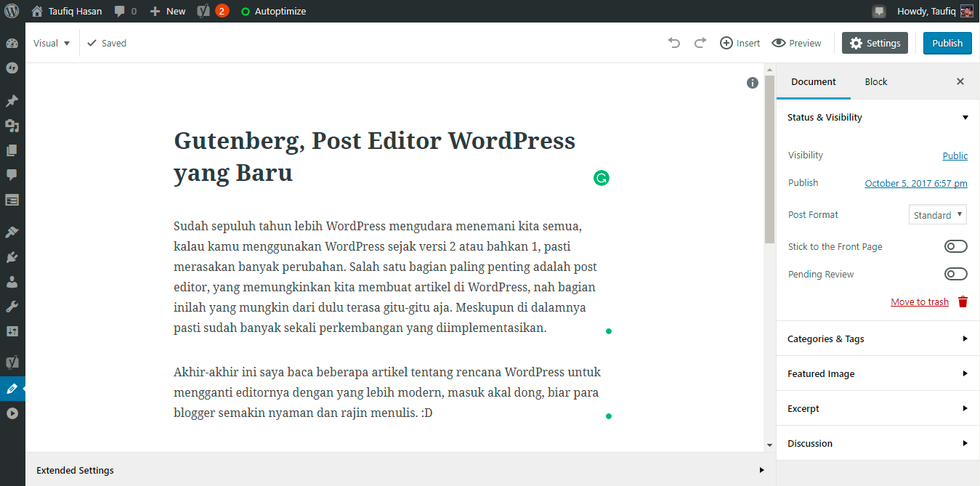Redo the last edit
The width and height of the screenshot is (980, 486).
click(700, 43)
